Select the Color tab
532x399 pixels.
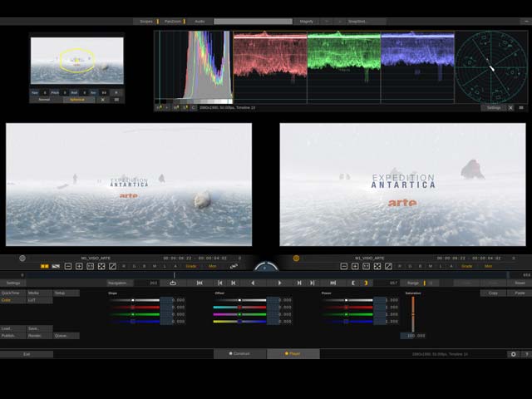pos(13,300)
